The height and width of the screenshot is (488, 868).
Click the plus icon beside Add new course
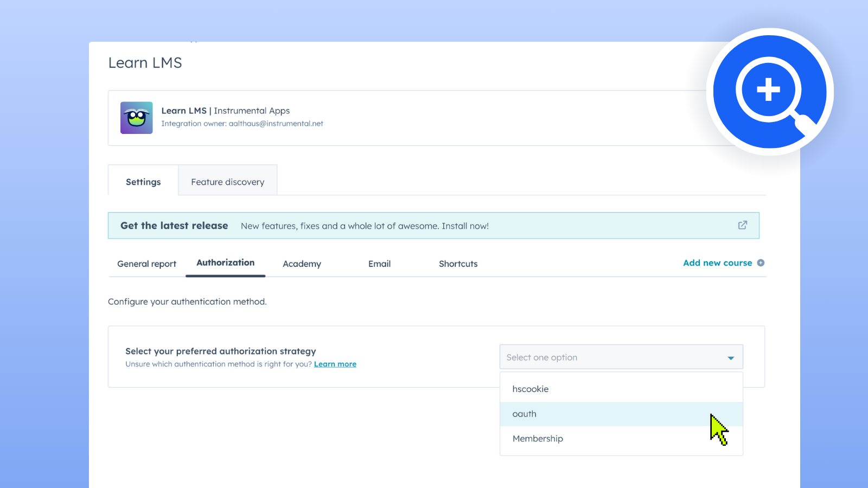pyautogui.click(x=761, y=263)
